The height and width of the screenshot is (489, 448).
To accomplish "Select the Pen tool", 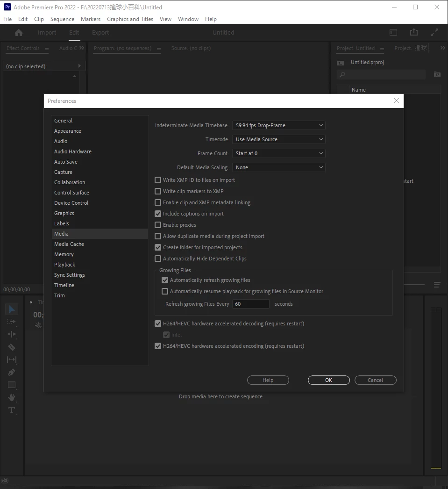I will (12, 372).
